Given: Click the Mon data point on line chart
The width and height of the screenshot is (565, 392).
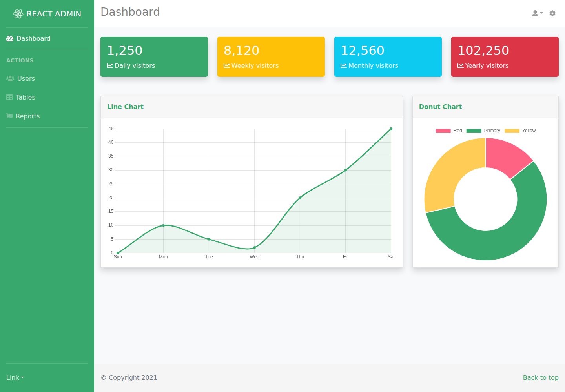Looking at the screenshot, I should coord(164,225).
